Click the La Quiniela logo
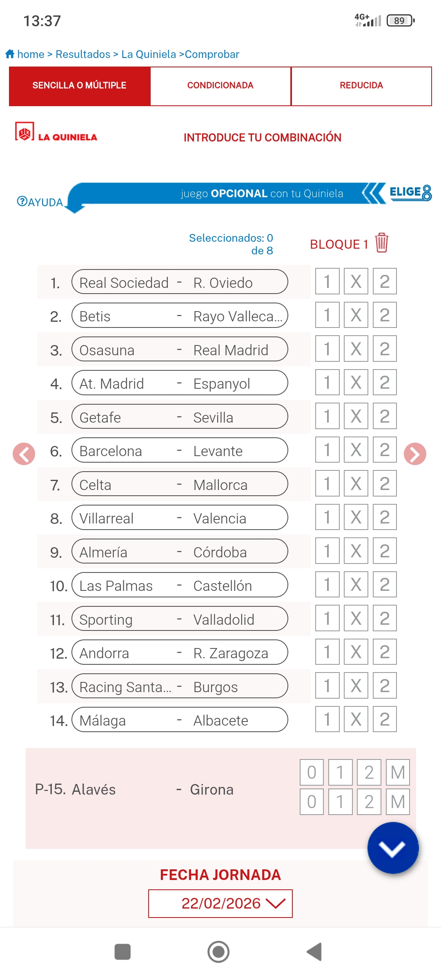The height and width of the screenshot is (980, 441). (56, 132)
